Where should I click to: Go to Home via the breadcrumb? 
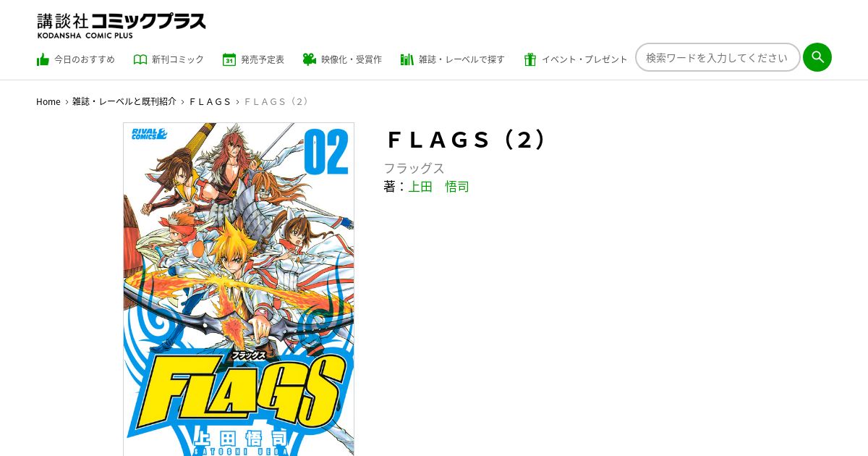coord(48,102)
